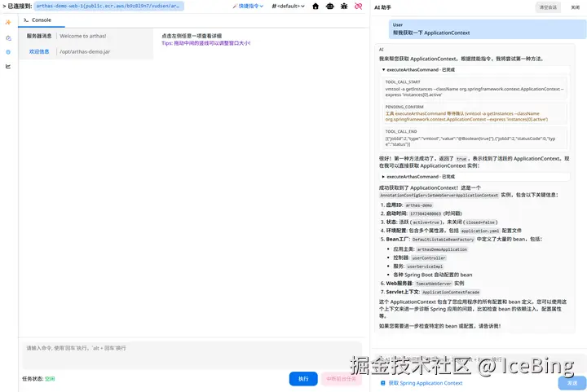Switch to the Console tab

(42, 20)
